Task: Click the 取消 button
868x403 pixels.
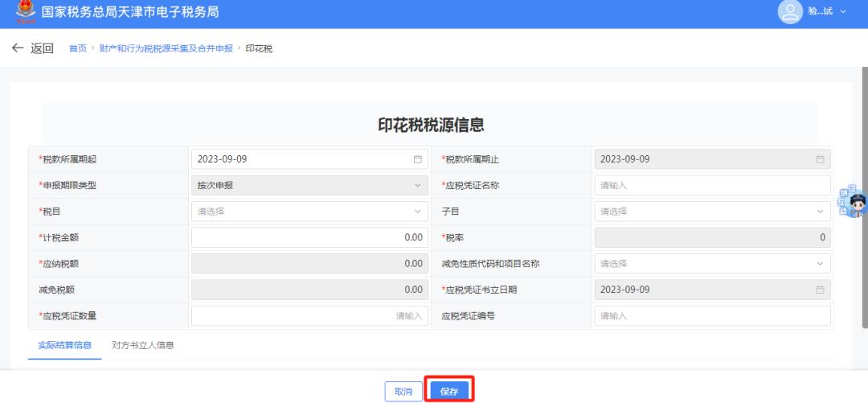Action: (x=403, y=391)
